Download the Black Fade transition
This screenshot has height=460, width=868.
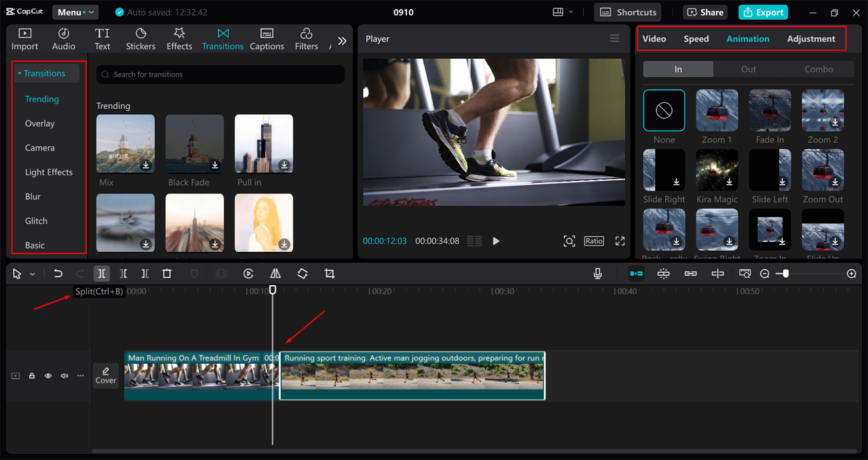[215, 165]
